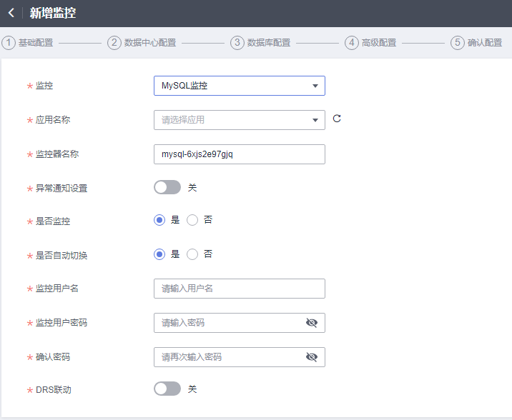The width and height of the screenshot is (512, 420).
Task: Click the step 5 circle for 确认配置
Action: coord(458,43)
